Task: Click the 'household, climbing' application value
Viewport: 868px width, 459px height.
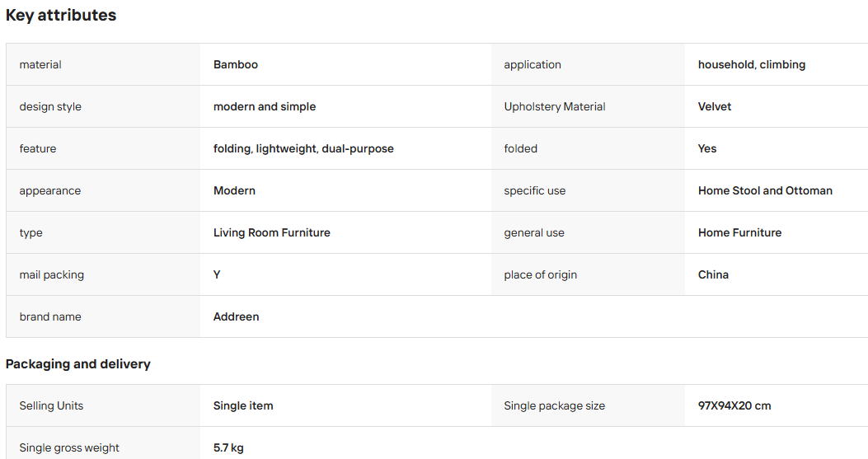Action: [x=751, y=65]
